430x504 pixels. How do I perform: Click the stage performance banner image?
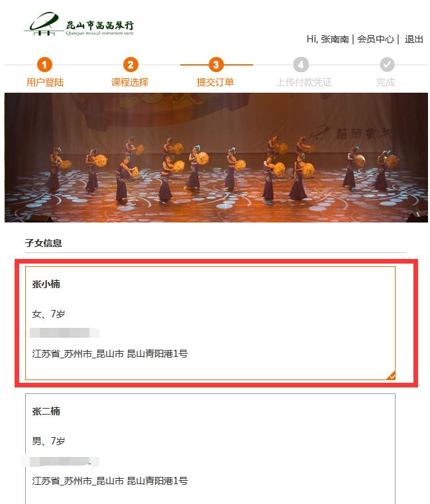tap(216, 158)
